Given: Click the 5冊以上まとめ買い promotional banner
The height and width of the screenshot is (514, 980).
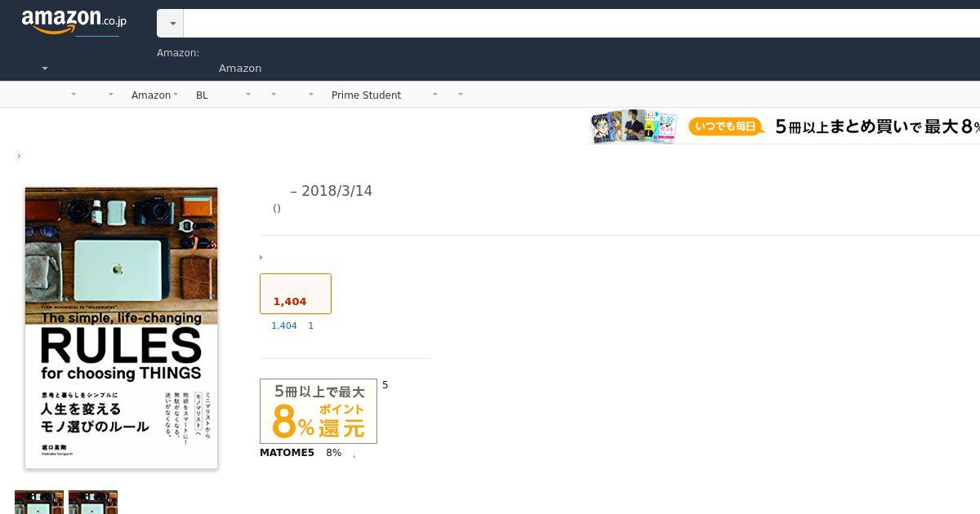Looking at the screenshot, I should [x=784, y=126].
